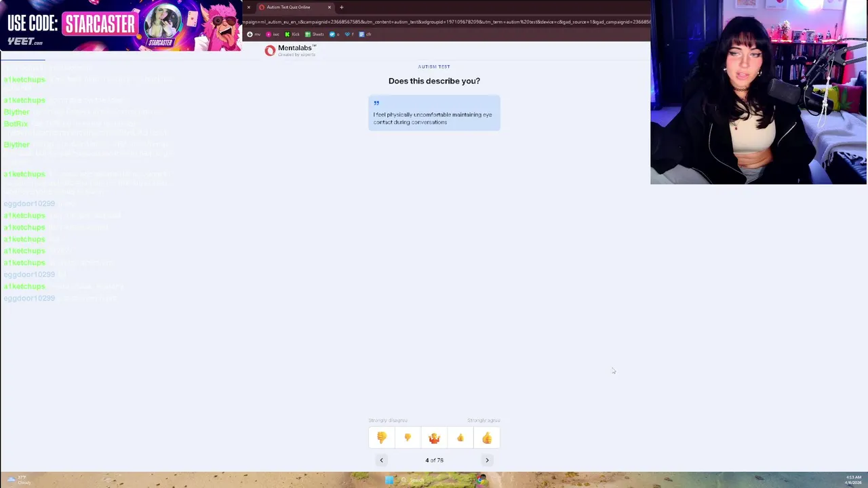Open a new browser tab with plus button
This screenshot has width=868, height=488.
pyautogui.click(x=342, y=7)
